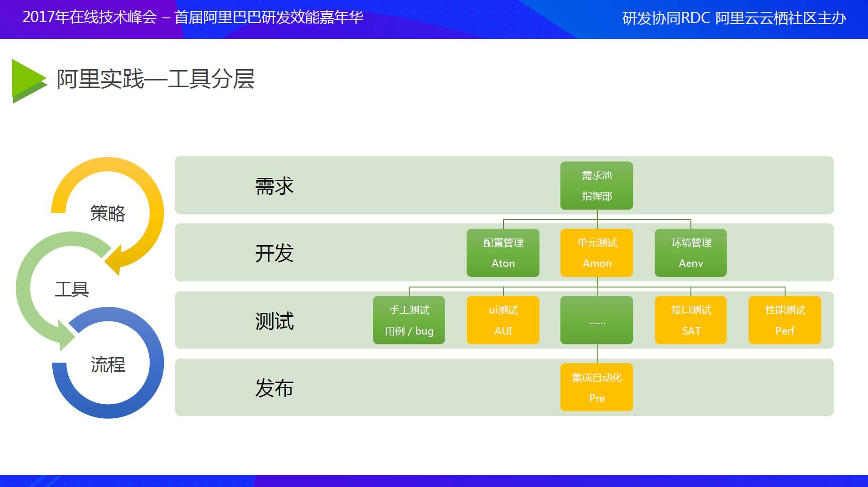Click the 测试 layer label

coord(275,321)
